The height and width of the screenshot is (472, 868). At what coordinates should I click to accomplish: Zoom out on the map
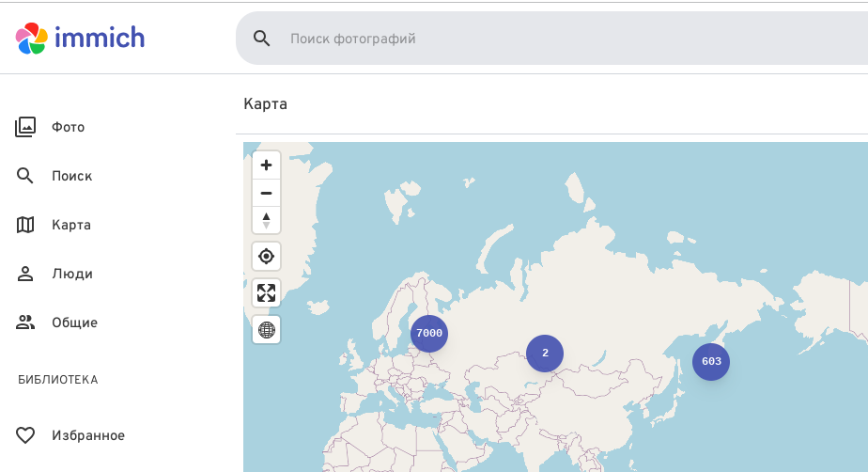click(x=267, y=193)
